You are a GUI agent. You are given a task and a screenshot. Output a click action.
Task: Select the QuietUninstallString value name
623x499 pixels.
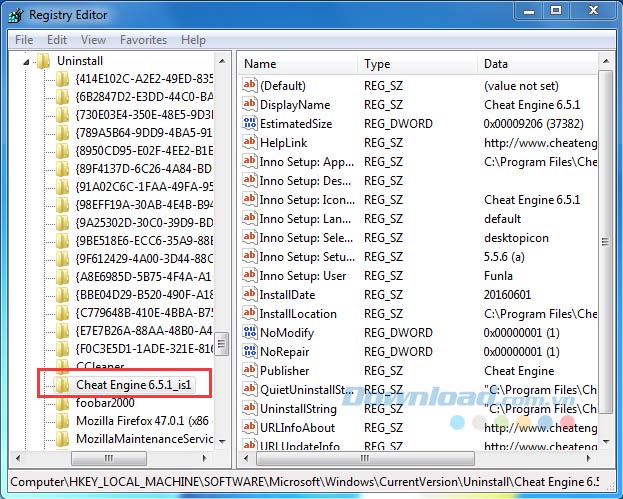point(307,390)
